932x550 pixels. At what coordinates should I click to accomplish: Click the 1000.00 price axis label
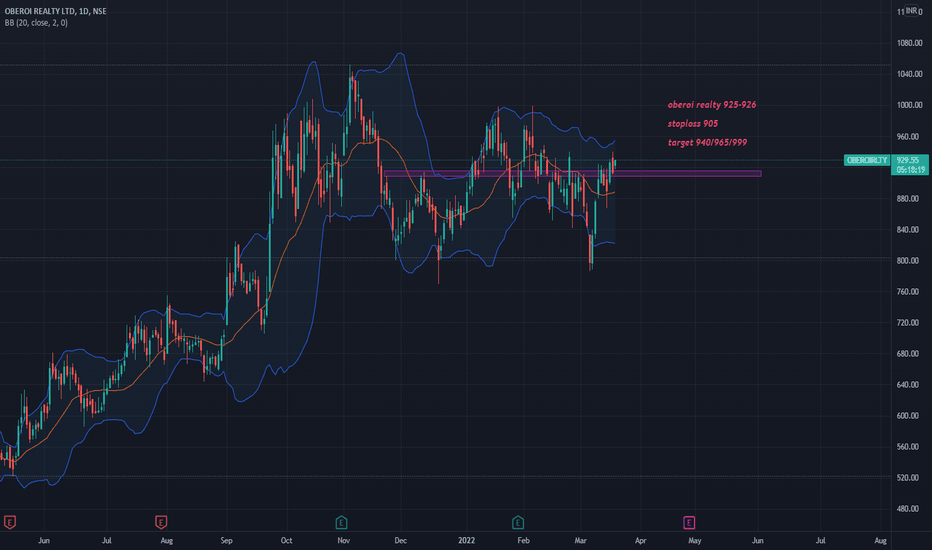[x=910, y=105]
